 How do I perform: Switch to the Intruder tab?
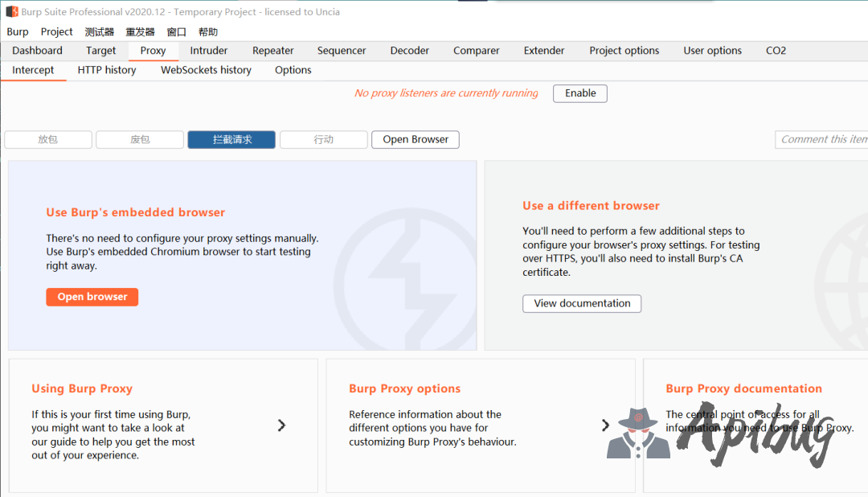tap(209, 51)
